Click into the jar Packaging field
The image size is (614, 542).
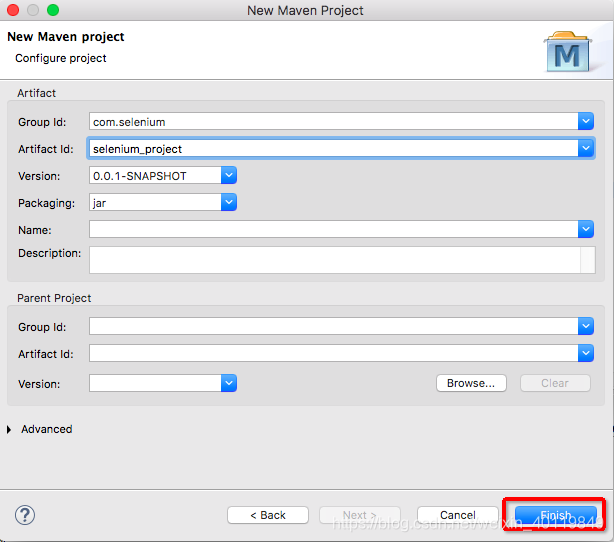(155, 202)
